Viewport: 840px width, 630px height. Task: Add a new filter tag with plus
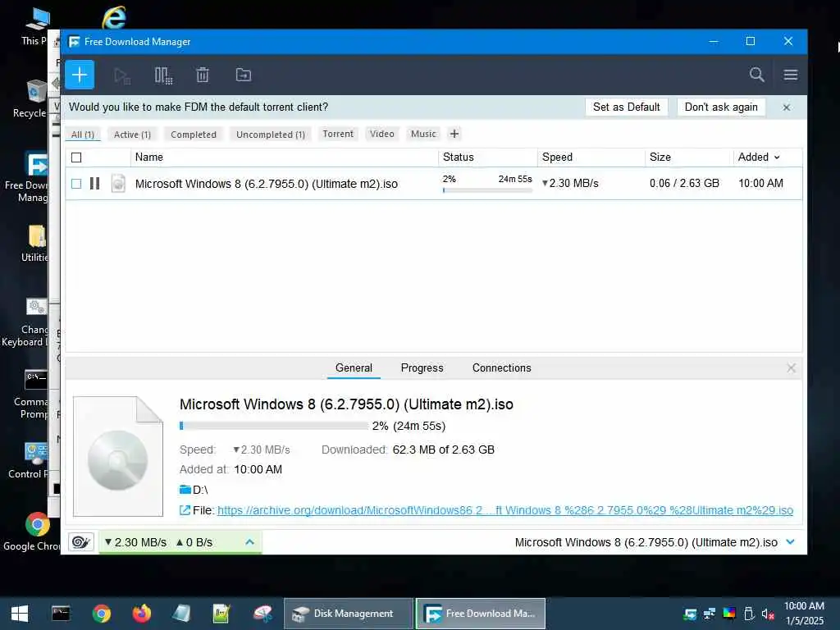point(454,134)
